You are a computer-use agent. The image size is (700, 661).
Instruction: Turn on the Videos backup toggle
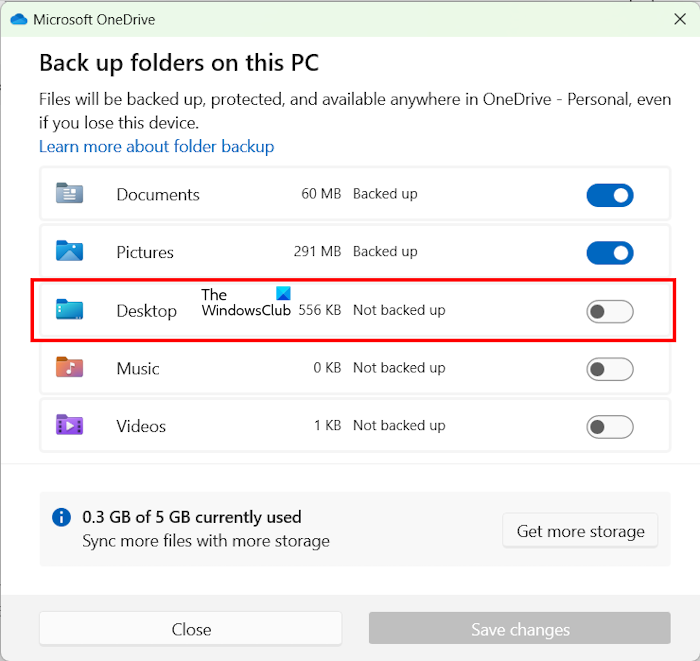coord(609,427)
